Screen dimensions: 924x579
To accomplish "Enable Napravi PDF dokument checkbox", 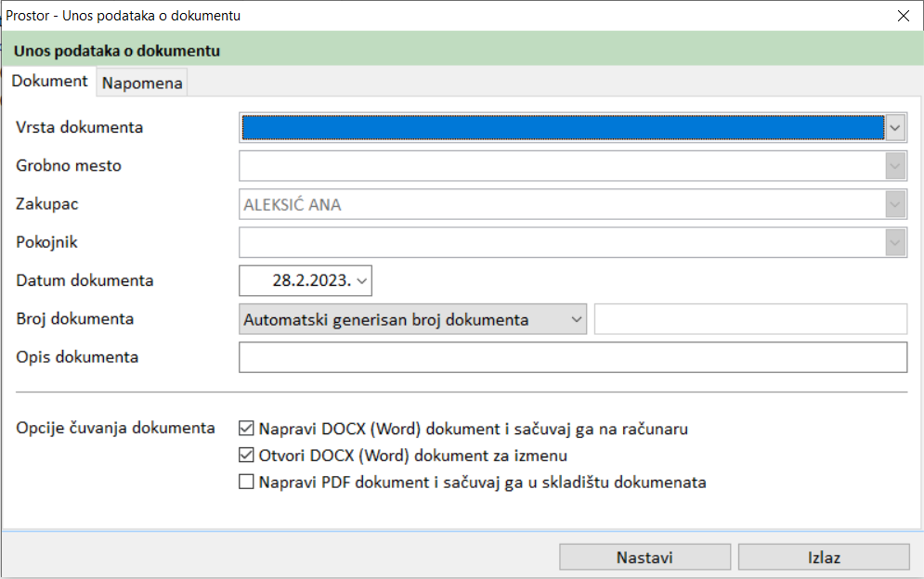I will point(246,482).
